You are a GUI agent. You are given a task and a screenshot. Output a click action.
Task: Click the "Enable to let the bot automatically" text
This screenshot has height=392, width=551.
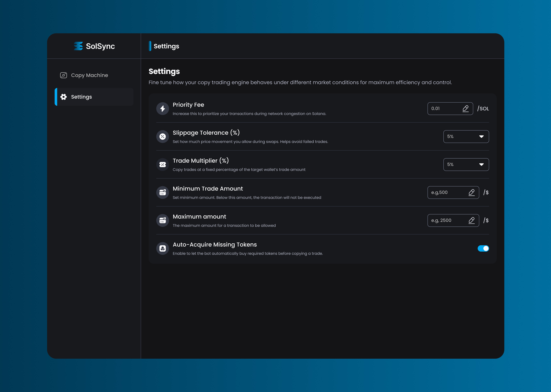pos(248,254)
